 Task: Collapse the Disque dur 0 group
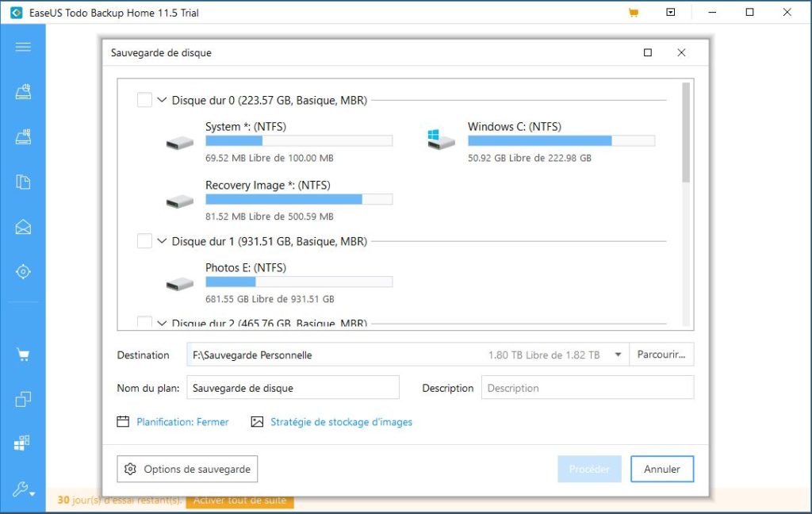pos(162,99)
